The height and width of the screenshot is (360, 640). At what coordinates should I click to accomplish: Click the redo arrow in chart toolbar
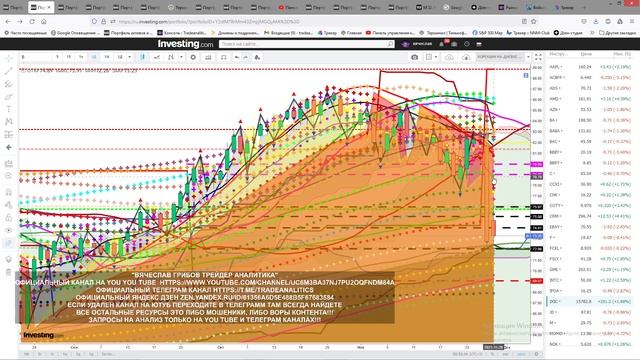point(246,57)
